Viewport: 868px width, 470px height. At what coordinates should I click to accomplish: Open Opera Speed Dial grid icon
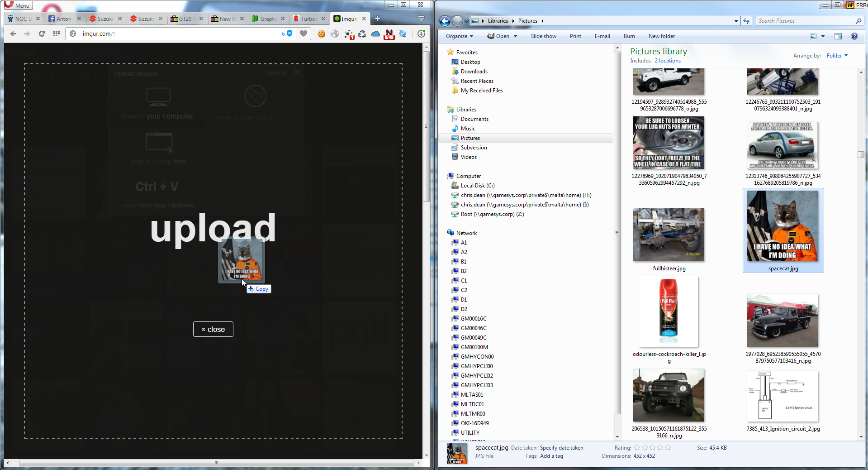pos(57,34)
